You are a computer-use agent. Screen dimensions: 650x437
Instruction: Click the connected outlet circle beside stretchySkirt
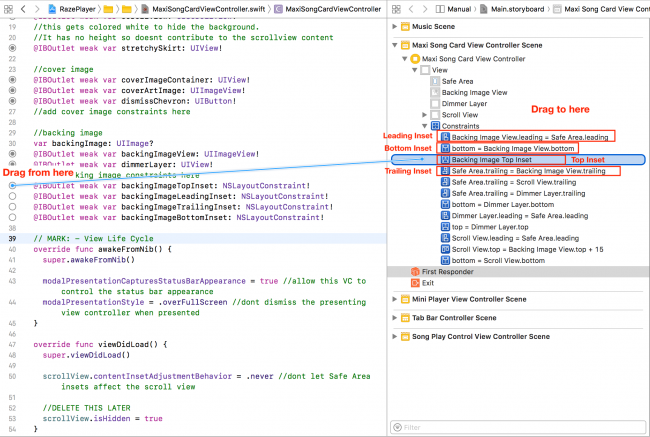11,47
